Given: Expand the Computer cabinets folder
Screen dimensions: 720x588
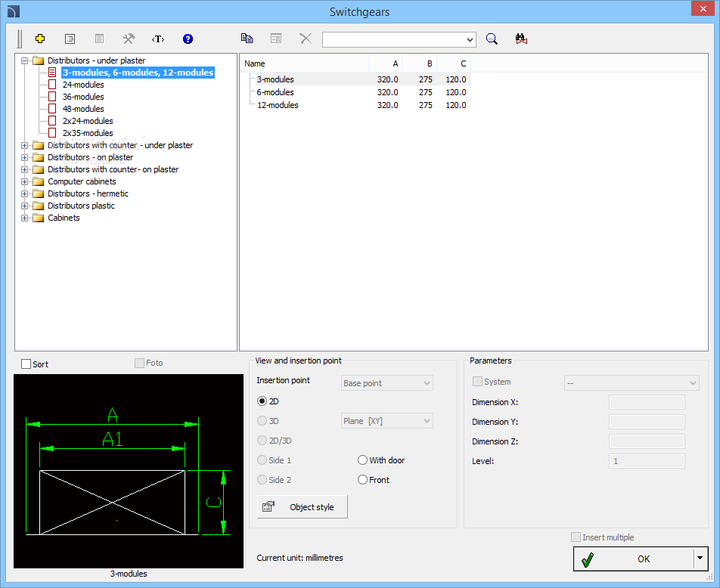Looking at the screenshot, I should coord(25,181).
